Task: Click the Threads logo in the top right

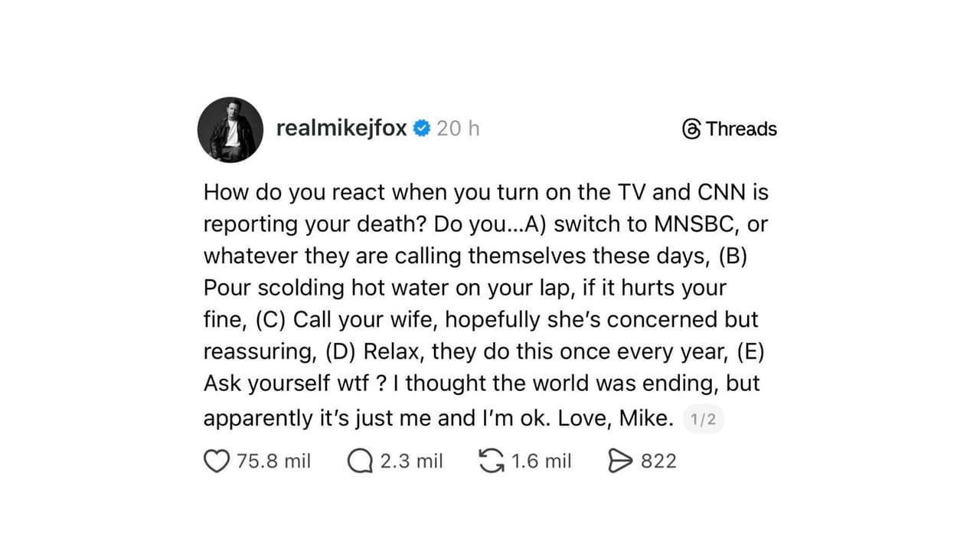Action: tap(690, 129)
